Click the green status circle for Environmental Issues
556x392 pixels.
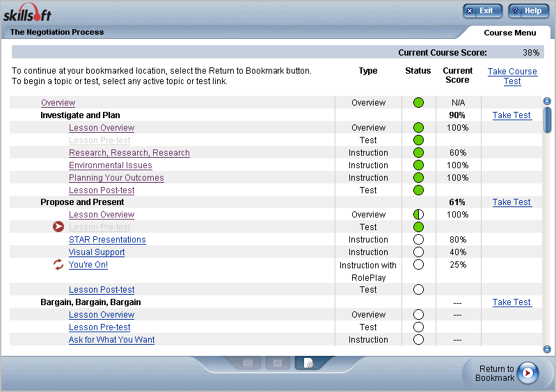[x=418, y=165]
